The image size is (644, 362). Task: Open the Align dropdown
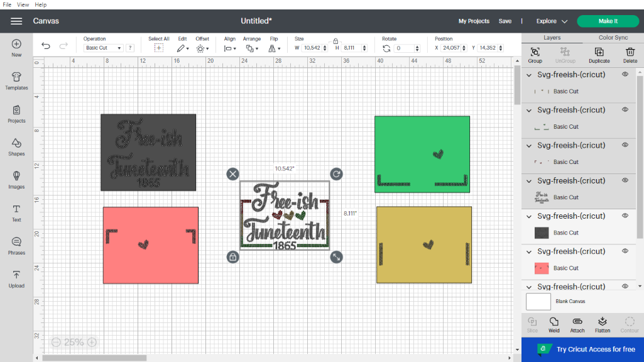click(229, 48)
